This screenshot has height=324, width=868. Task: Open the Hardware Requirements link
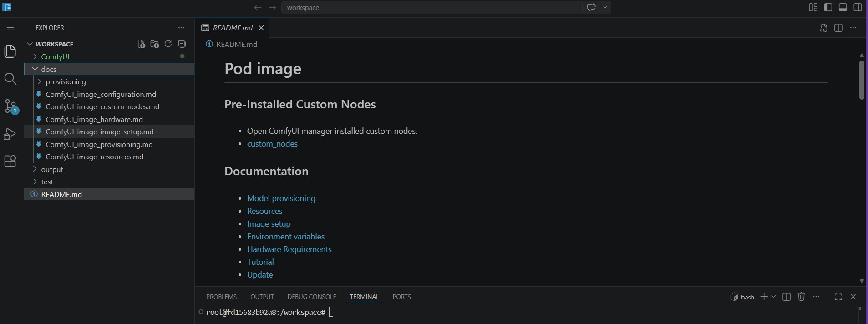tap(289, 249)
